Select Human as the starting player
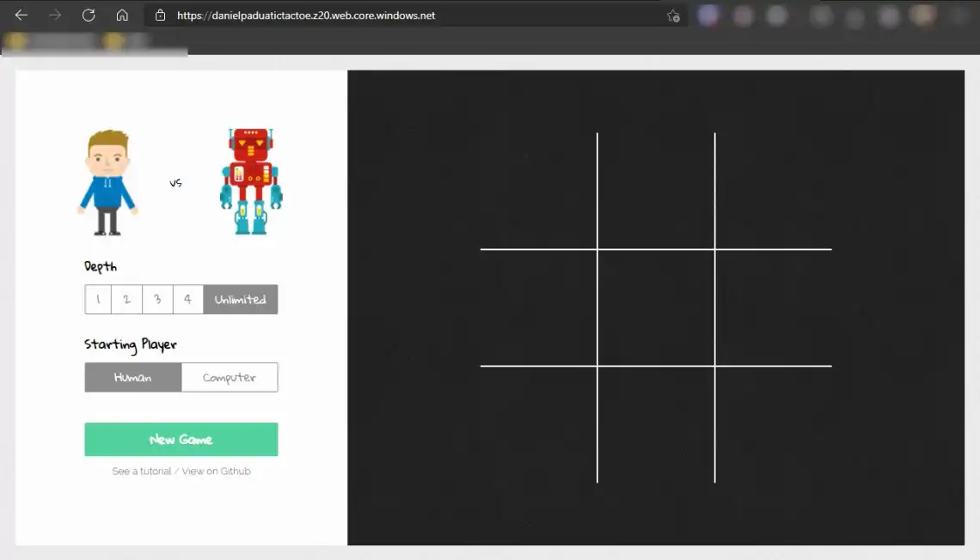The height and width of the screenshot is (560, 980). [132, 376]
